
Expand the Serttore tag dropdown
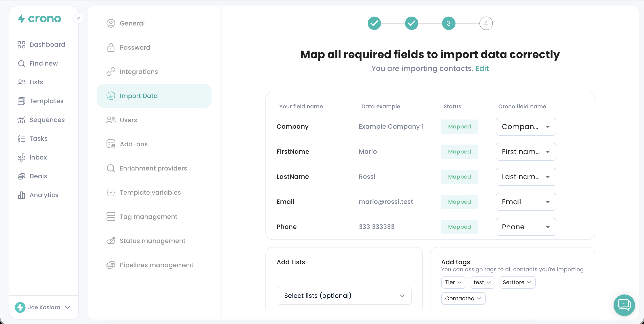tap(517, 282)
